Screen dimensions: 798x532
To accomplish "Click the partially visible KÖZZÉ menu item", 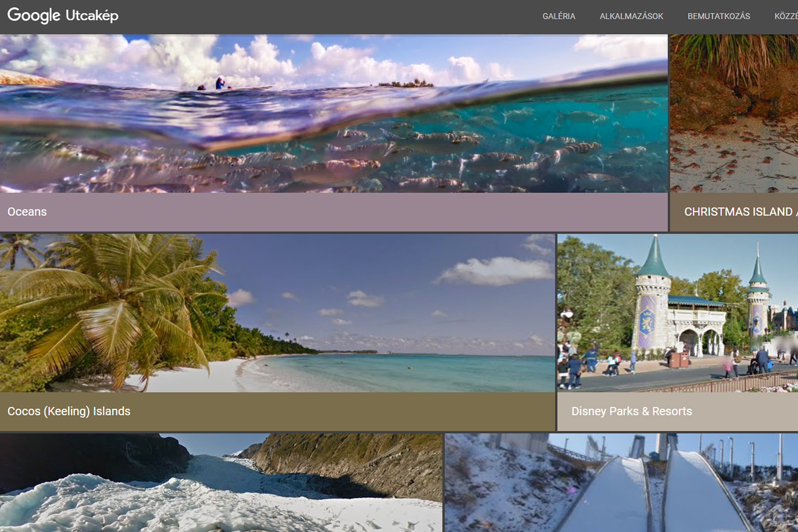I will tap(787, 16).
